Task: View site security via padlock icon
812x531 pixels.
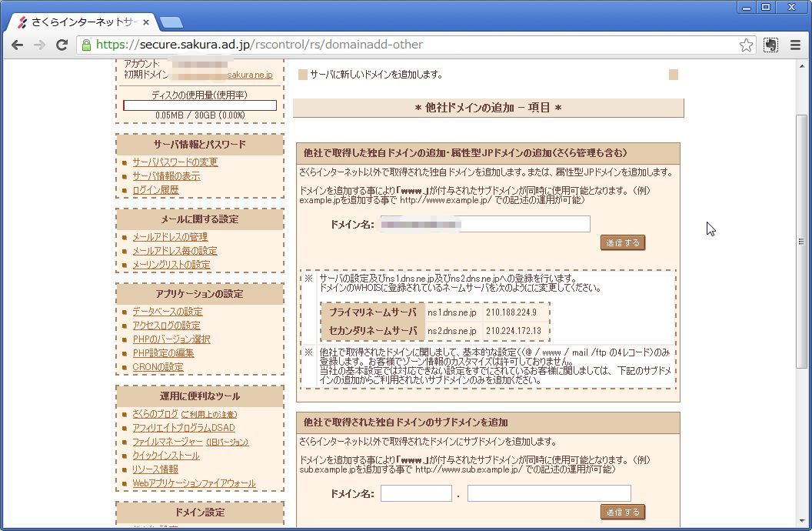Action: 86,45
